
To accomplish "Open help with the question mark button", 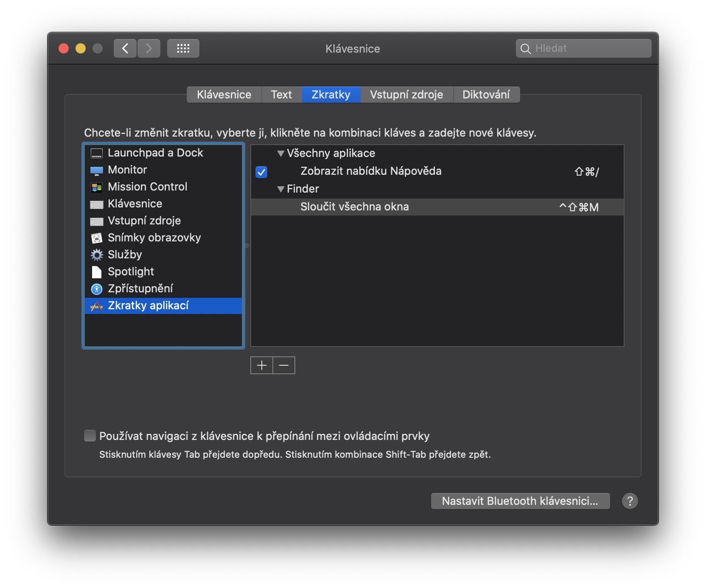I will [x=630, y=501].
